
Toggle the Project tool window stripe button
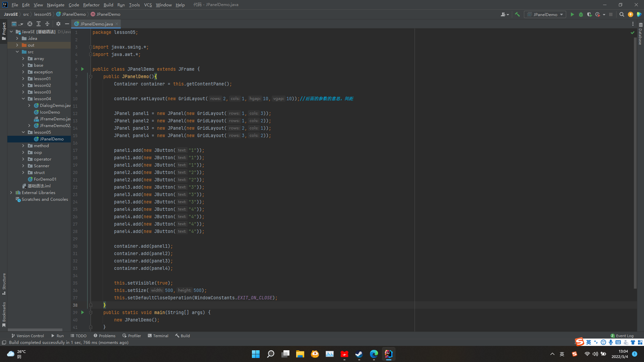tap(4, 31)
